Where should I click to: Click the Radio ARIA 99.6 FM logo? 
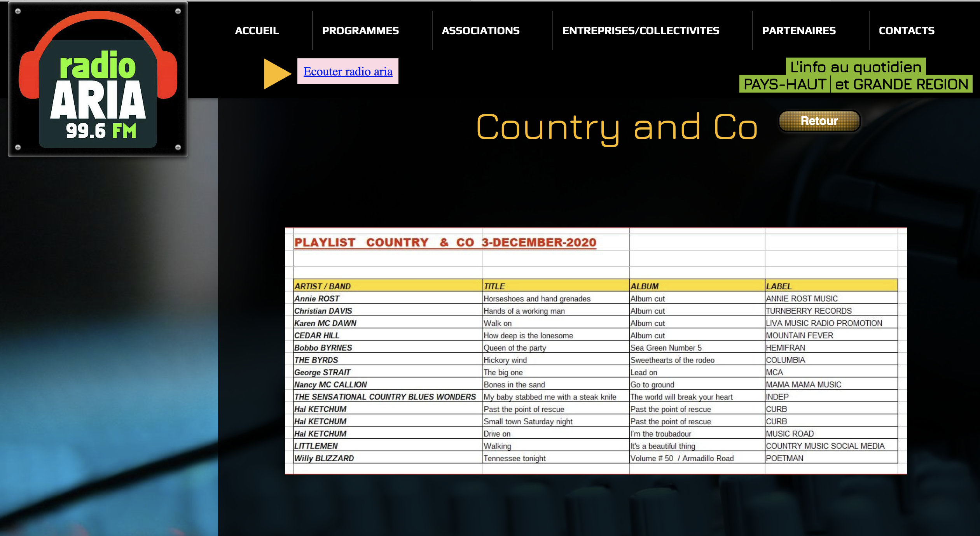98,79
